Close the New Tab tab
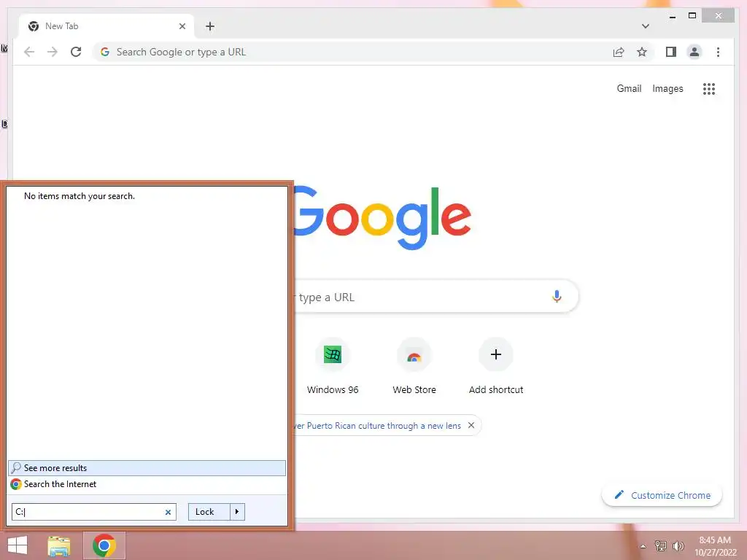The width and height of the screenshot is (747, 560). point(182,26)
